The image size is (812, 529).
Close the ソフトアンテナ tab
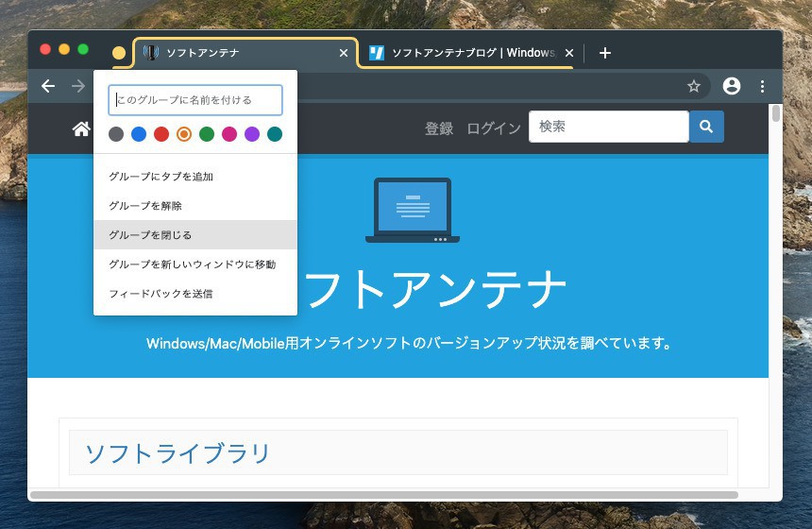point(344,53)
